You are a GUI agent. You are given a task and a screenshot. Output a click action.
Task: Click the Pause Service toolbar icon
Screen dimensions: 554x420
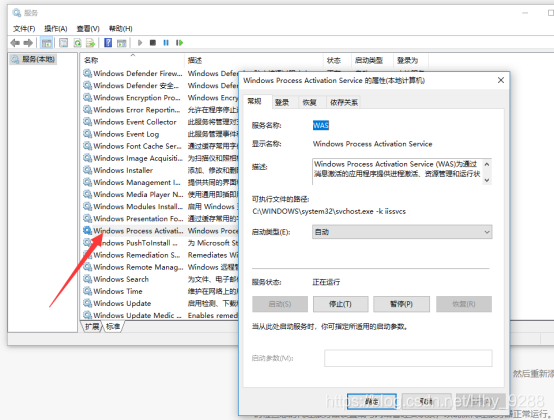pos(166,43)
